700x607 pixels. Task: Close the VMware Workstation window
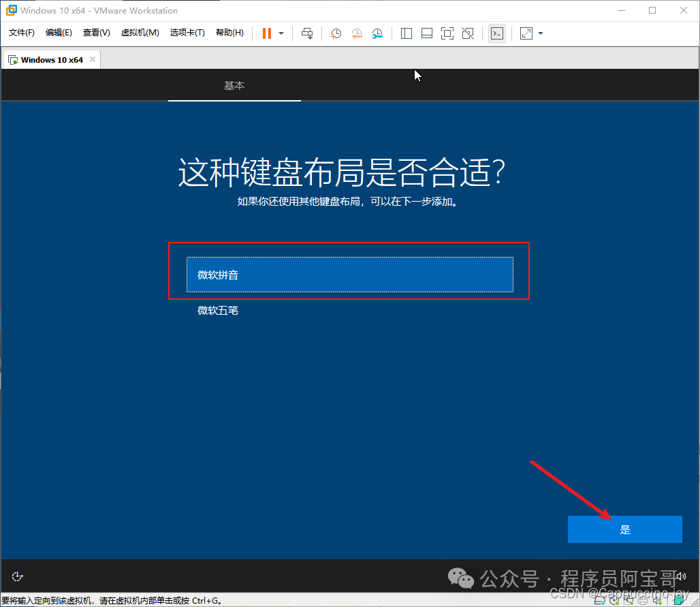coord(684,10)
